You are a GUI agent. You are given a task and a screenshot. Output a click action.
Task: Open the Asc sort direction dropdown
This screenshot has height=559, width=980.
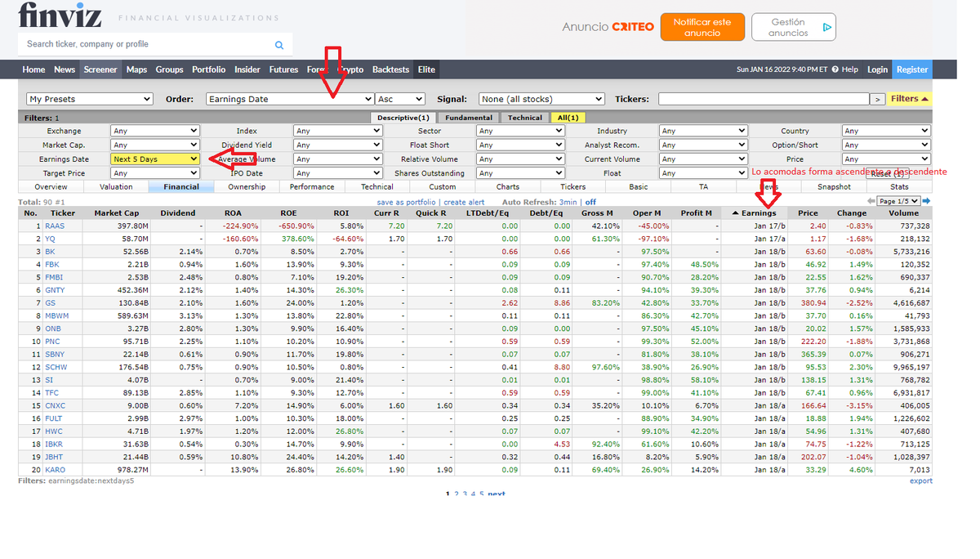tap(401, 99)
